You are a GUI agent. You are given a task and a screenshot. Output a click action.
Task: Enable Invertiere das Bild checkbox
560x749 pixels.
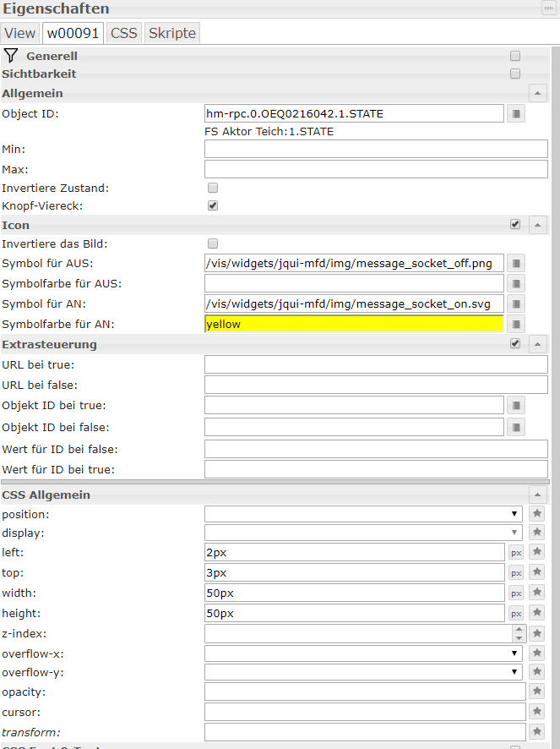point(213,243)
